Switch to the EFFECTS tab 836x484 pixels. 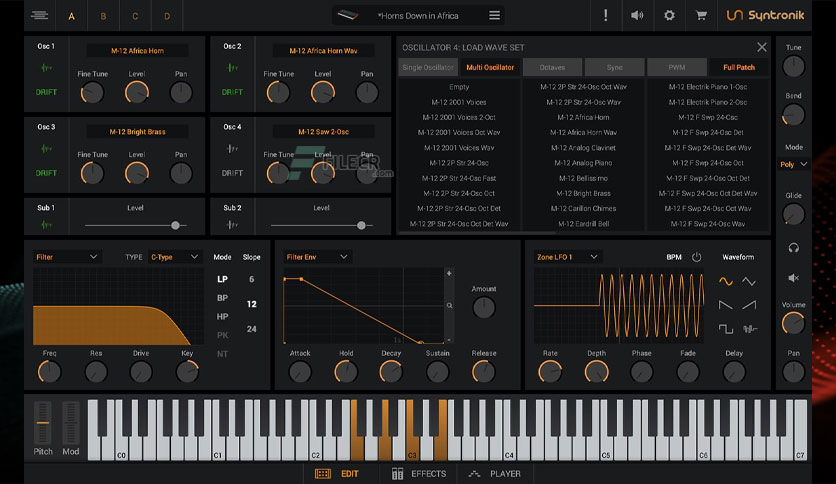coord(419,474)
